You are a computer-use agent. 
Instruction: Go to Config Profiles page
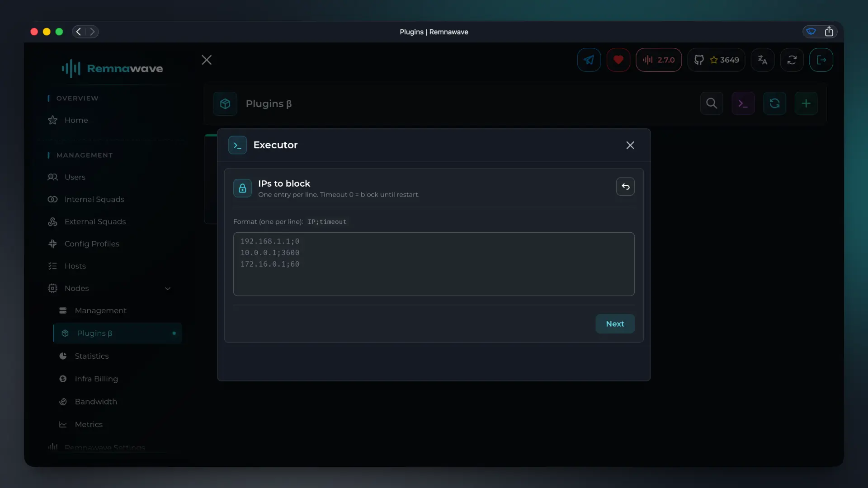[92, 244]
